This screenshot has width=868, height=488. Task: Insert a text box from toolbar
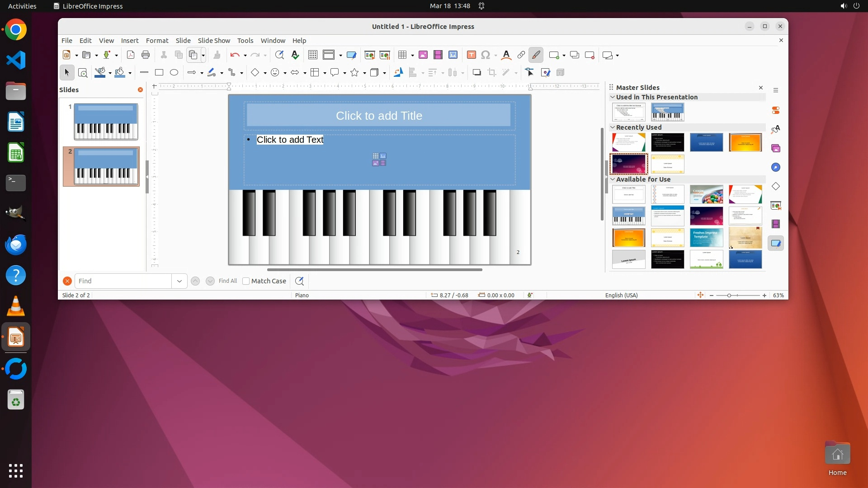(x=471, y=55)
